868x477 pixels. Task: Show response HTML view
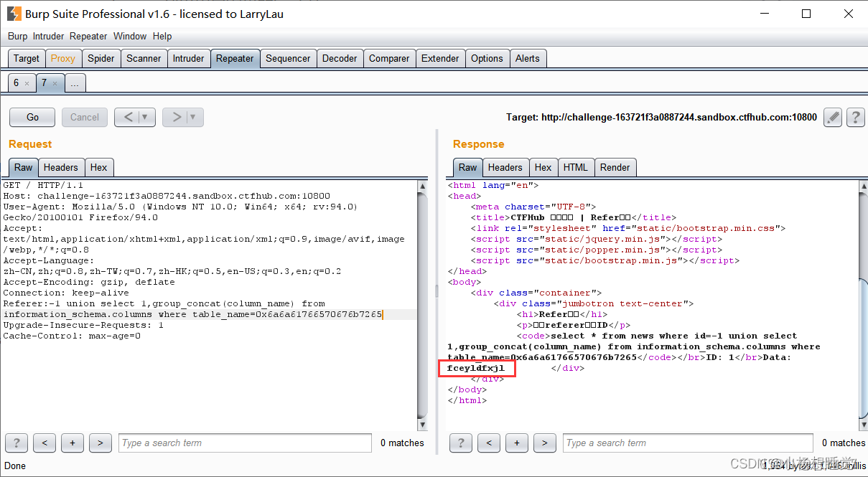[576, 167]
